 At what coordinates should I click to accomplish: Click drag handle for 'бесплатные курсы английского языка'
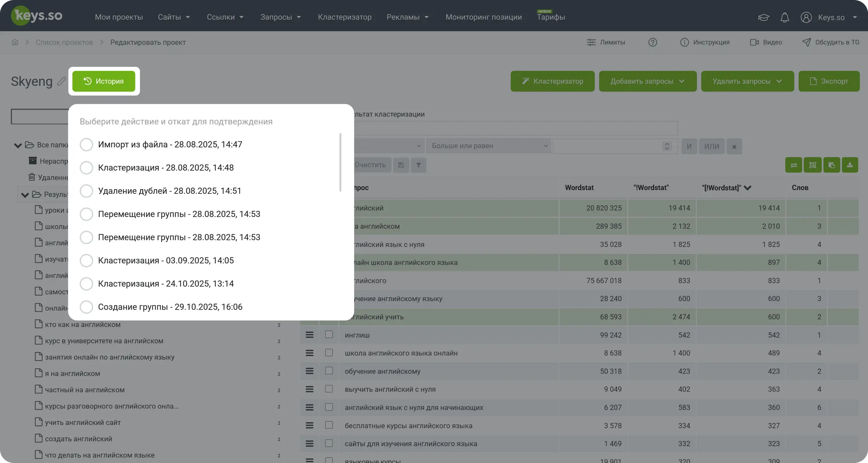click(x=310, y=426)
